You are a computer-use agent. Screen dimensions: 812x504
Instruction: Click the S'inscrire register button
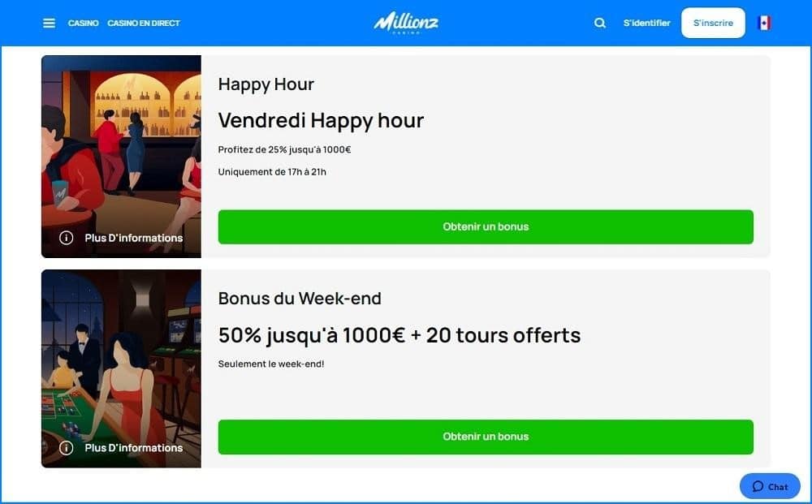coord(713,23)
